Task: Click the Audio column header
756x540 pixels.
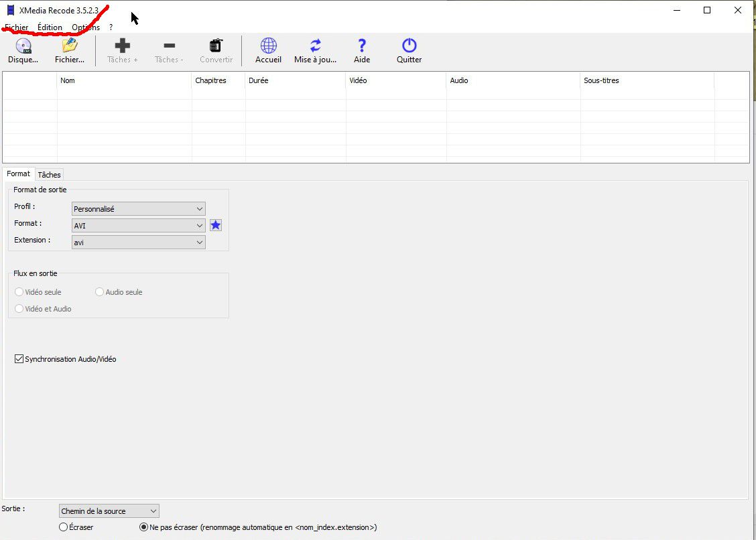Action: pyautogui.click(x=513, y=80)
